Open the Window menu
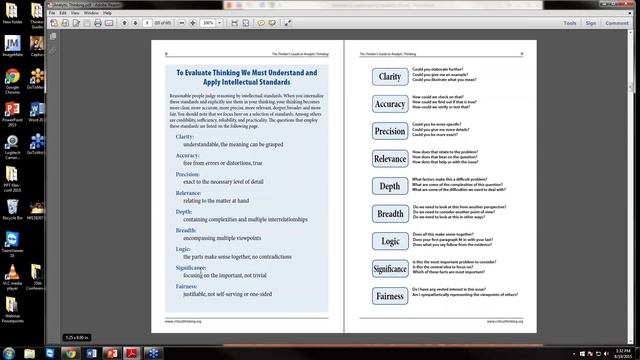This screenshot has height=360, width=640. click(91, 13)
